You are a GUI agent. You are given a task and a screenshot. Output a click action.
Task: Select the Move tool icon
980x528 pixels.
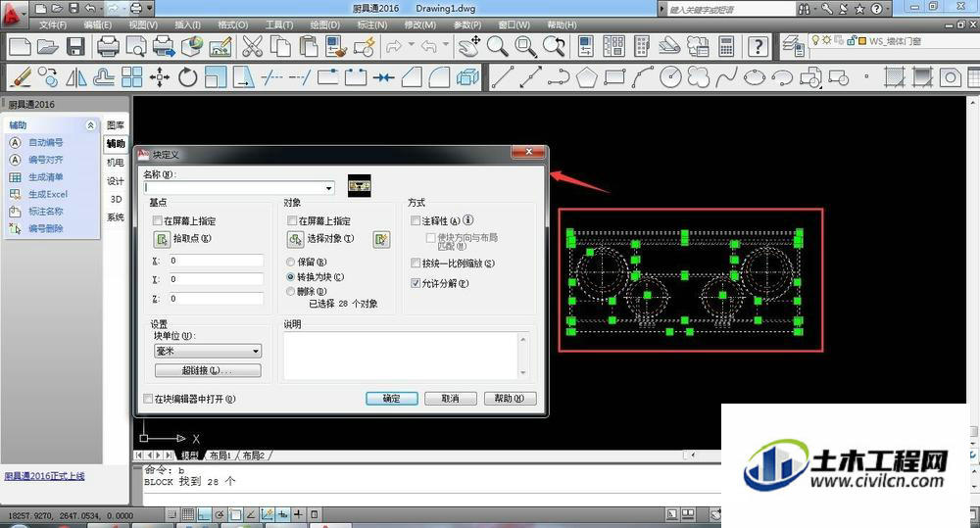[160, 77]
